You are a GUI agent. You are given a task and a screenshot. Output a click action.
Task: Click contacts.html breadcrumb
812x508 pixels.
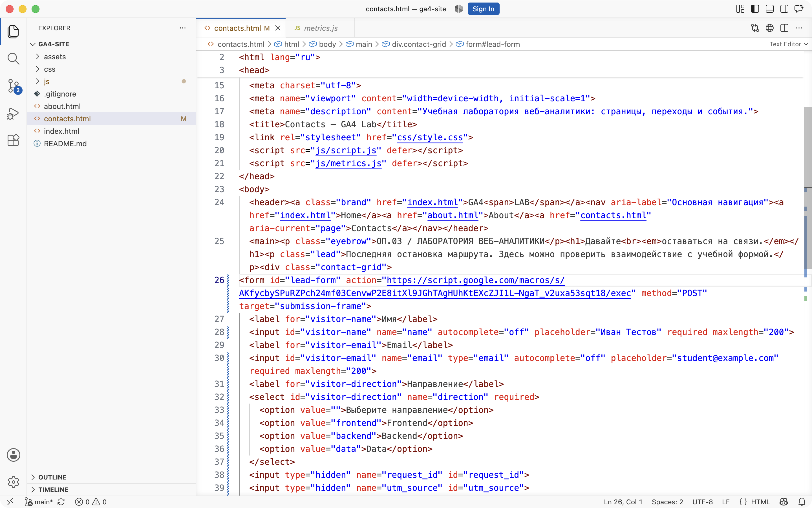tap(240, 44)
